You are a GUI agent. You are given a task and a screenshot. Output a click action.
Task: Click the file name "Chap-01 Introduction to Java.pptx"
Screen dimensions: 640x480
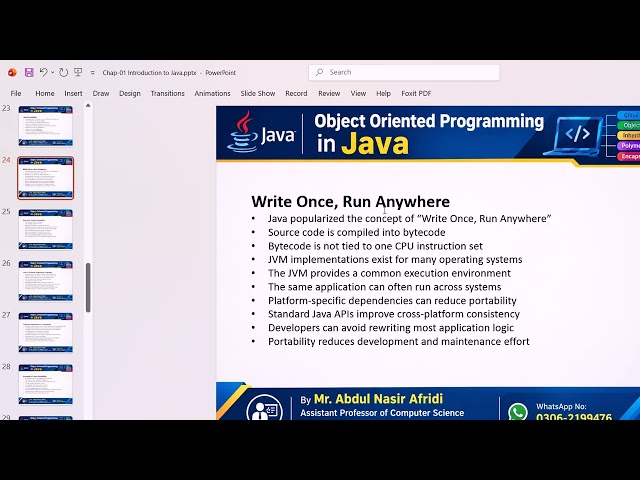click(149, 73)
